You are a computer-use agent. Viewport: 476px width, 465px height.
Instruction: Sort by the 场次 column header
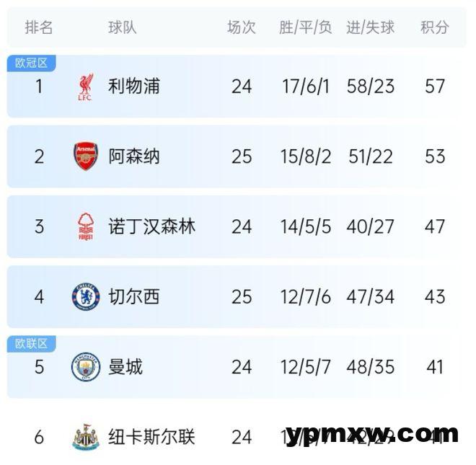pyautogui.click(x=242, y=27)
